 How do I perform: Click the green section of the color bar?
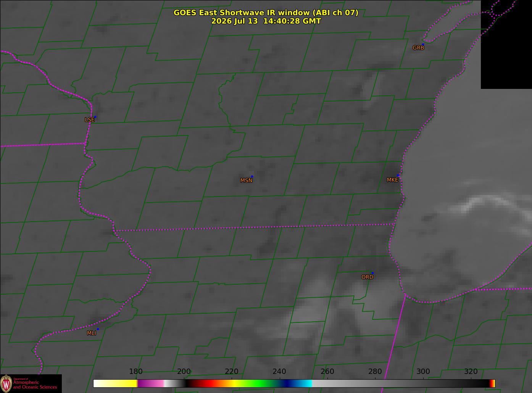[260, 383]
